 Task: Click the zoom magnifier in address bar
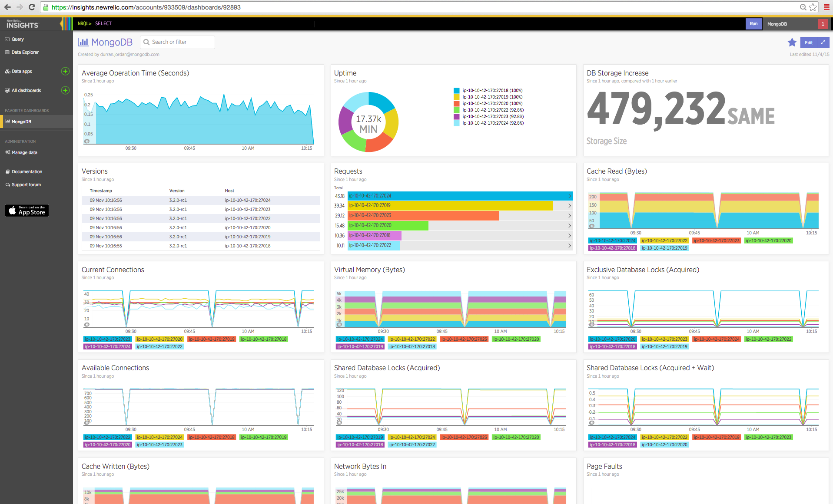point(803,7)
